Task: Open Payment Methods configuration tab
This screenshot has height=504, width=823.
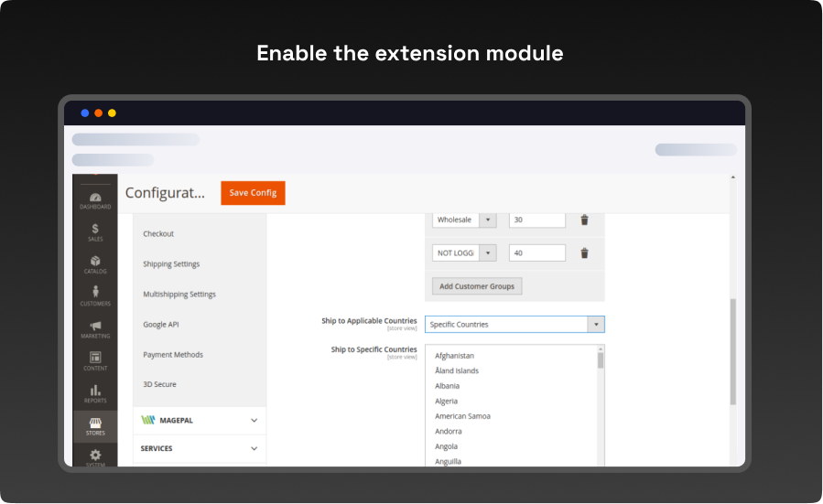Action: click(x=173, y=355)
